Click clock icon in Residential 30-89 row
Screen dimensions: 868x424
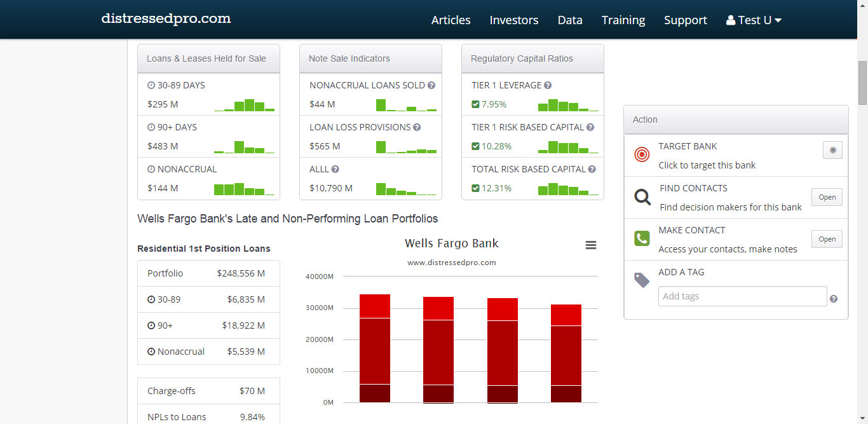click(151, 299)
